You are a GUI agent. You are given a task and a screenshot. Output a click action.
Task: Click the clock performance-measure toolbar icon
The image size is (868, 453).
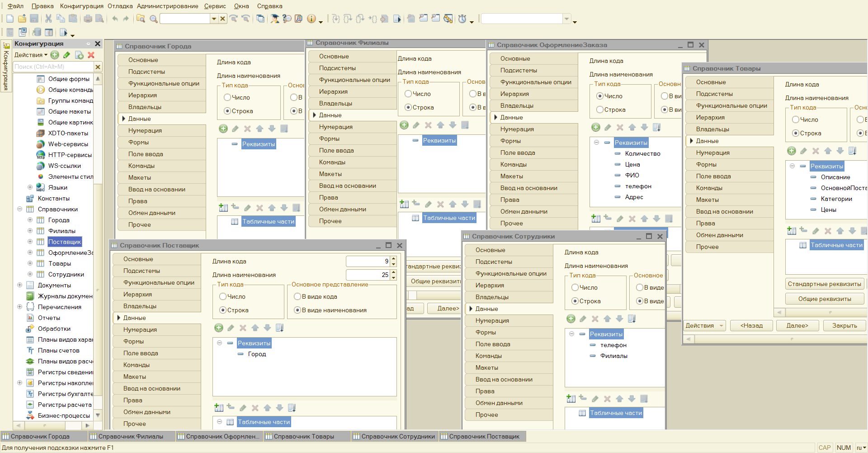pyautogui.click(x=462, y=19)
